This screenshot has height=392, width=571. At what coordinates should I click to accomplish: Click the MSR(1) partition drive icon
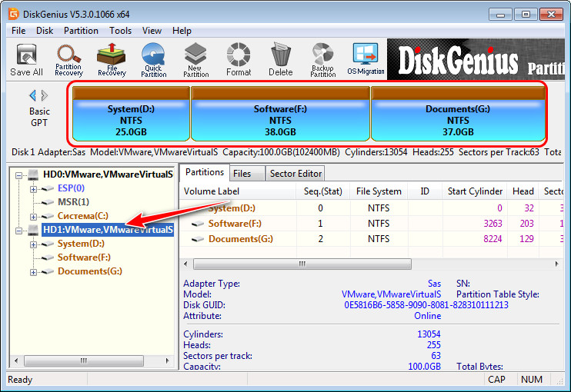47,202
